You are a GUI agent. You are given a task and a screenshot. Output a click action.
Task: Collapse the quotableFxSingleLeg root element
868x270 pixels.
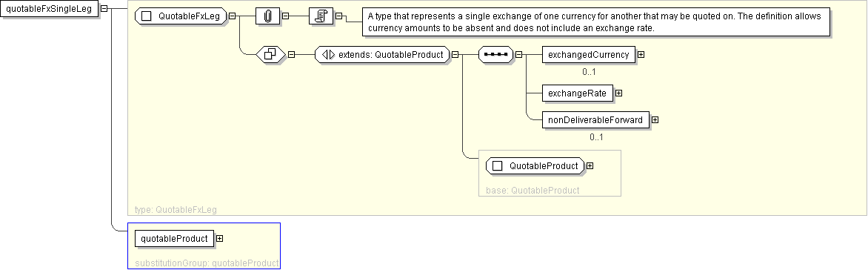click(104, 10)
